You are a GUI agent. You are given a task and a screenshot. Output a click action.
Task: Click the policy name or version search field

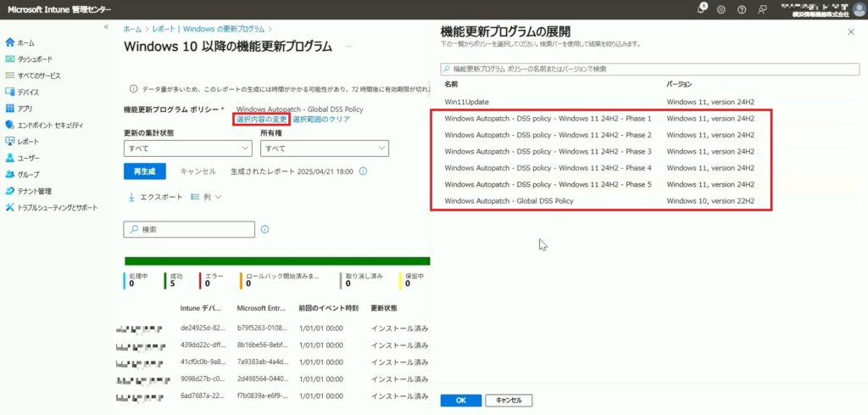tap(650, 70)
